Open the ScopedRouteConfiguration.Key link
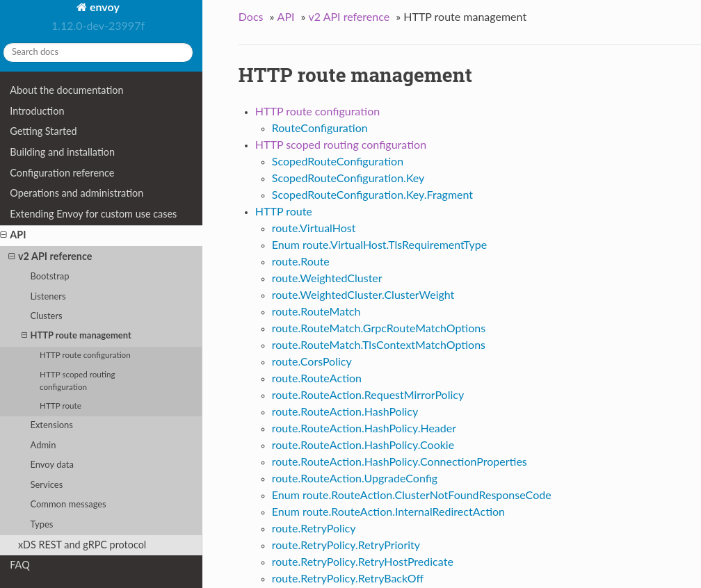This screenshot has width=701, height=588. click(348, 179)
